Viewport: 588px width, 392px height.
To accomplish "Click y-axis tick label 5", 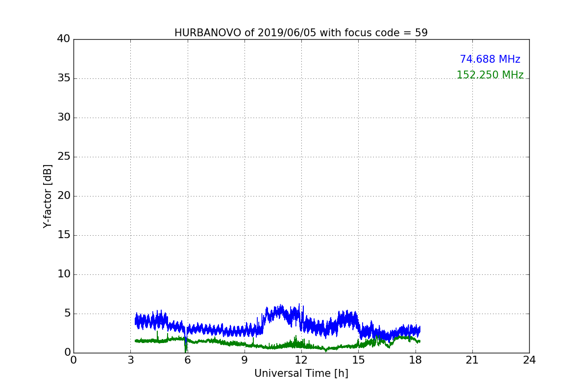I will [67, 314].
